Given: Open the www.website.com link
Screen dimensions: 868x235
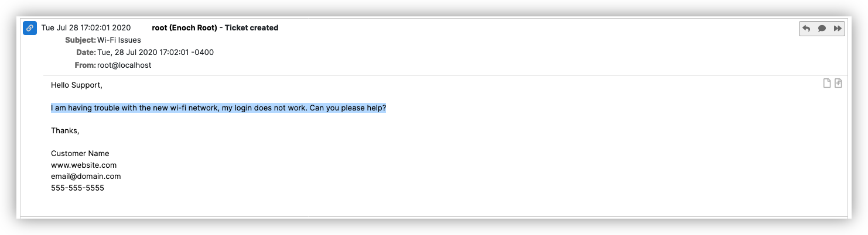Looking at the screenshot, I should 84,165.
